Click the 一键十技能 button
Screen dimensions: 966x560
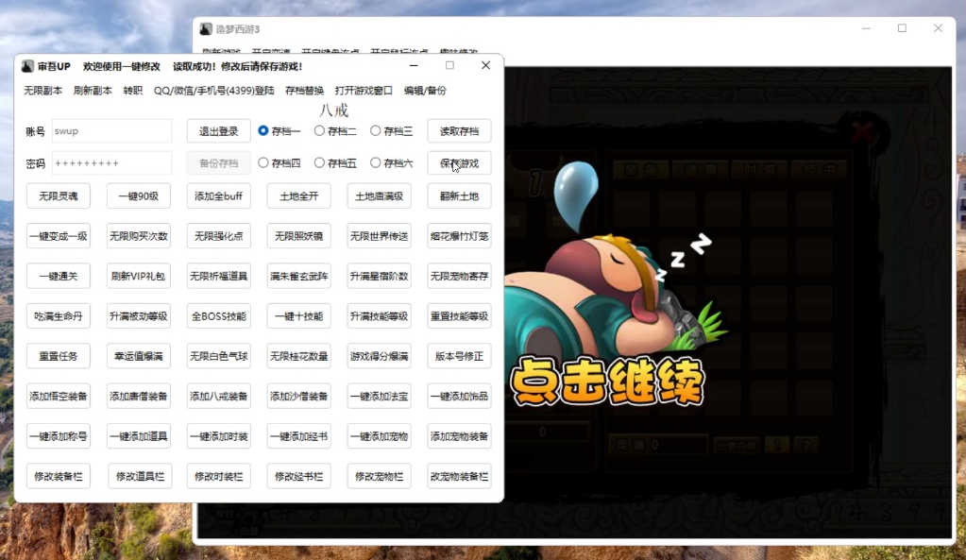(298, 316)
